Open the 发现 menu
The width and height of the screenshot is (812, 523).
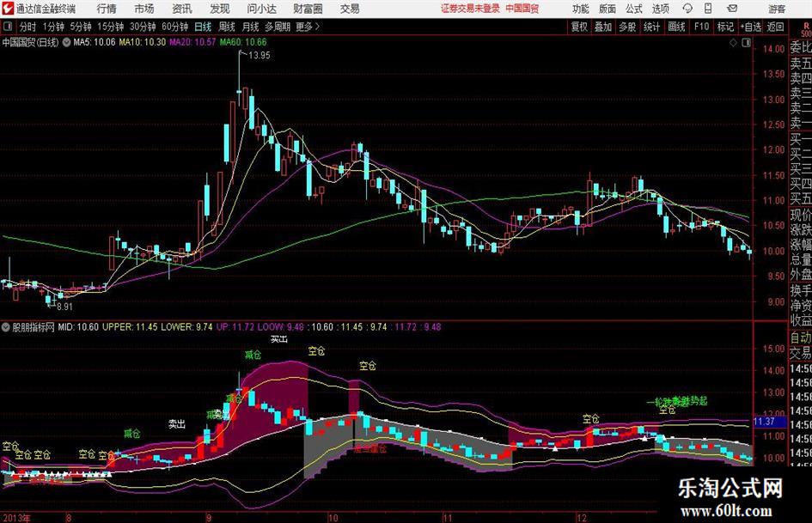(x=220, y=9)
